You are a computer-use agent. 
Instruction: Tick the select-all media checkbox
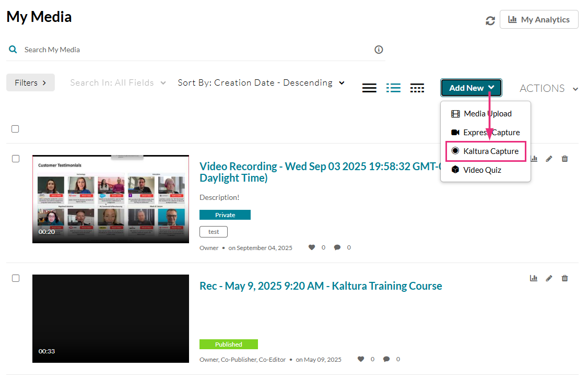[x=15, y=129]
